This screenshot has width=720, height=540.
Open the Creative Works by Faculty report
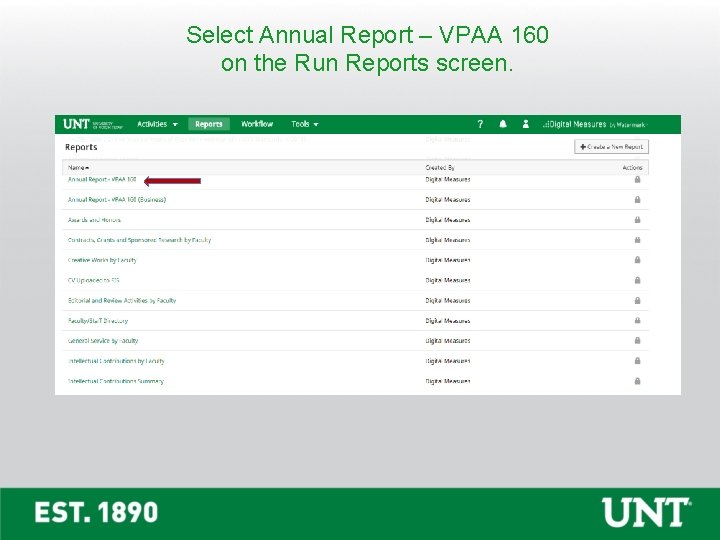102,260
